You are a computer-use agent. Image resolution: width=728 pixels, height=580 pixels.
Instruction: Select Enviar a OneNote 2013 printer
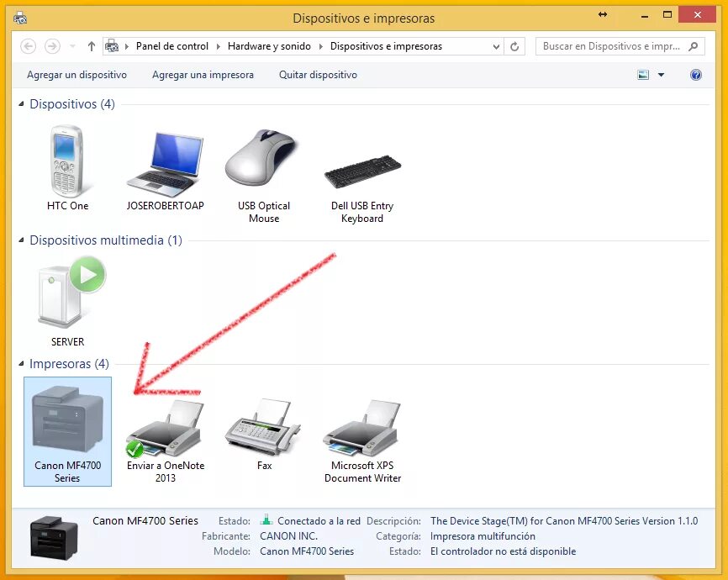tap(166, 441)
